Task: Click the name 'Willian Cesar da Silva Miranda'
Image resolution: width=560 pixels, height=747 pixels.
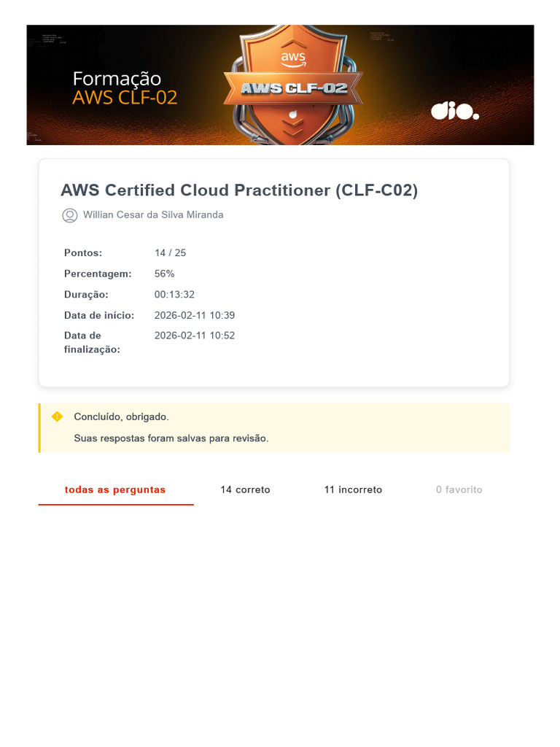Action: 153,215
